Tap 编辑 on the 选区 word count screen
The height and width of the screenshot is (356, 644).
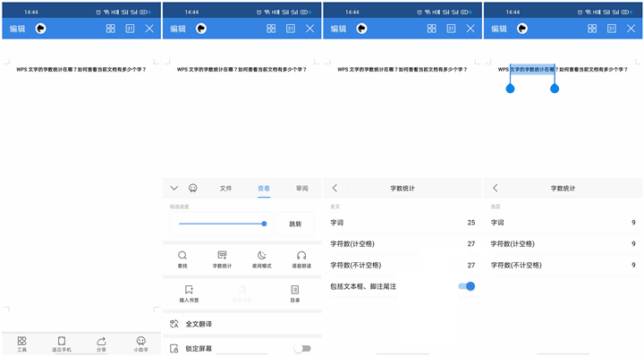(x=499, y=29)
